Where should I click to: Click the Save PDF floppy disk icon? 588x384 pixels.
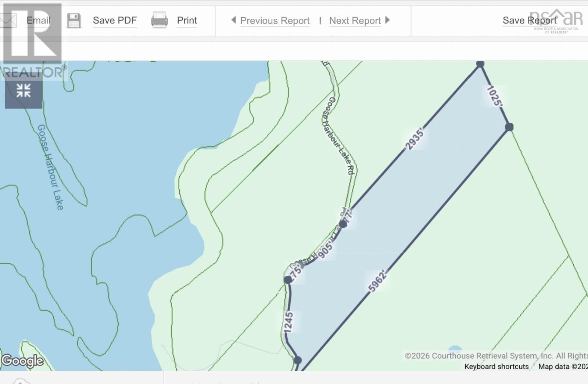point(75,20)
